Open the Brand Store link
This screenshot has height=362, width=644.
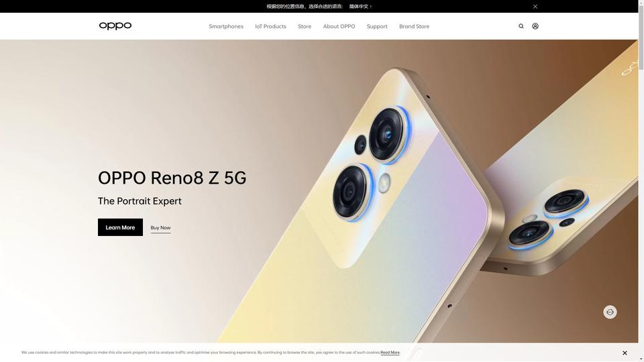(414, 26)
